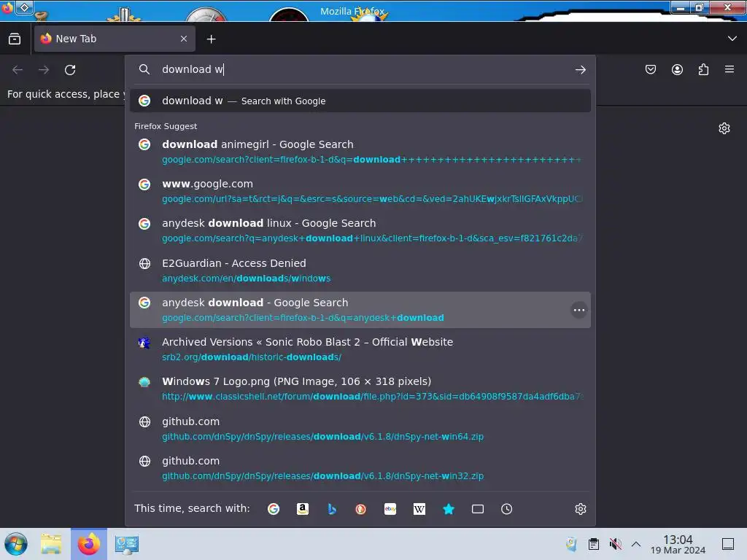Open the Windows Start orb

(16, 544)
